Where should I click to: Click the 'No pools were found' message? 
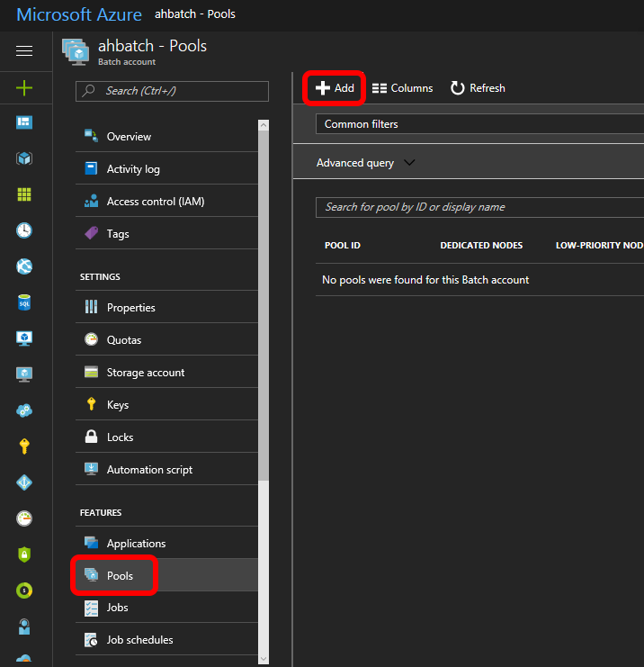[425, 279]
